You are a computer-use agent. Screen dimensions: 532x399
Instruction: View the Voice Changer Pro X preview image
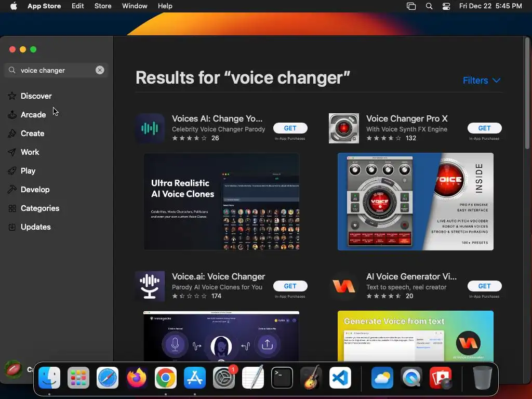416,202
